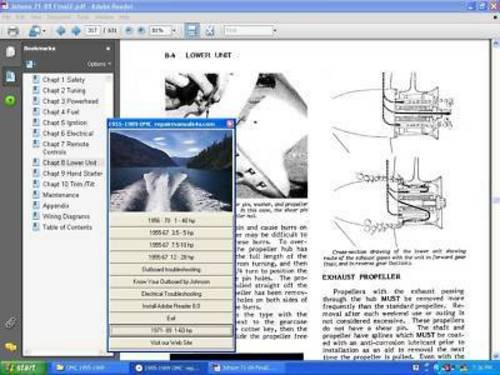Open the Attachments paperclip icon
The width and height of the screenshot is (500, 375).
click(10, 322)
